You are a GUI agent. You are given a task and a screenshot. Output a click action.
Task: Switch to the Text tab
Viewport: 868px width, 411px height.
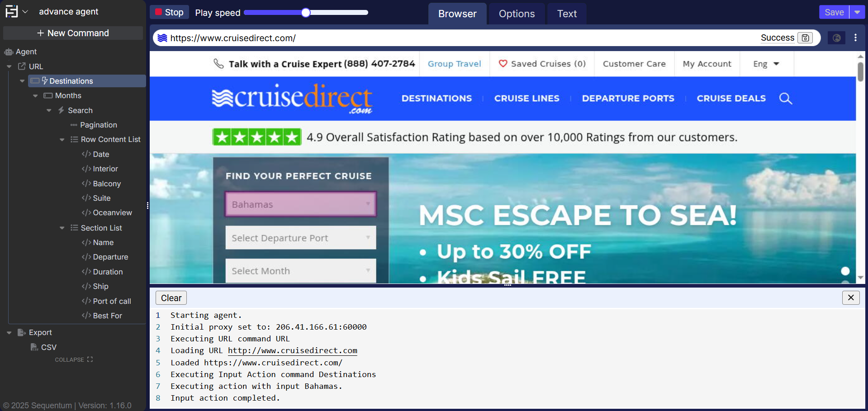pyautogui.click(x=566, y=14)
